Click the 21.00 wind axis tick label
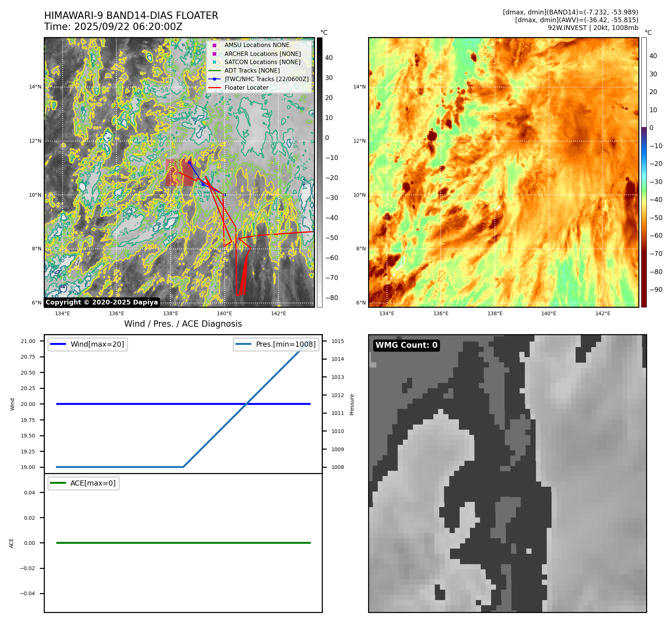This screenshot has width=672, height=626. point(28,341)
